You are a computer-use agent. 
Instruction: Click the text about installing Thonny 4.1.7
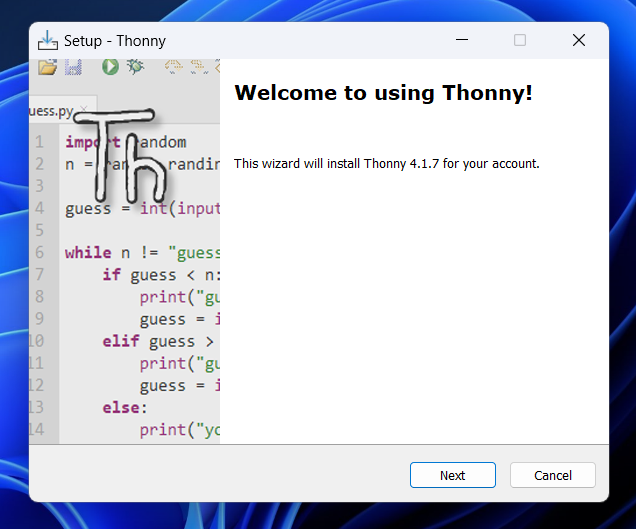click(387, 163)
